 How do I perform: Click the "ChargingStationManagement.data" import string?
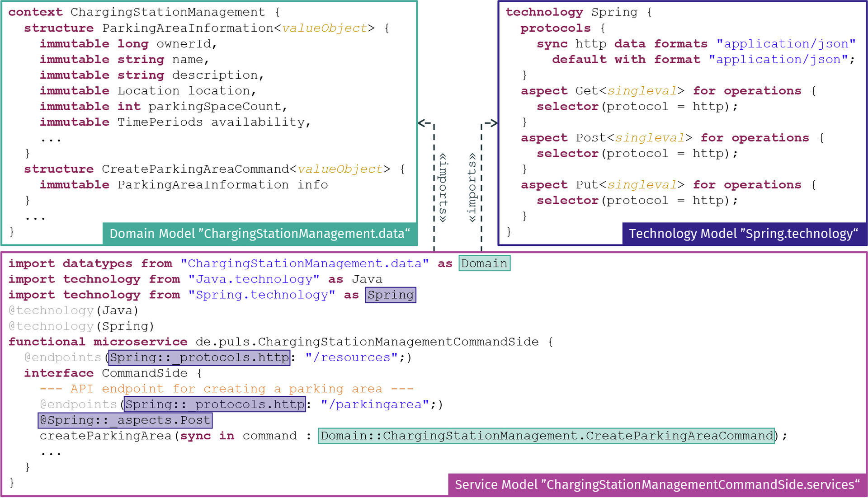(304, 263)
